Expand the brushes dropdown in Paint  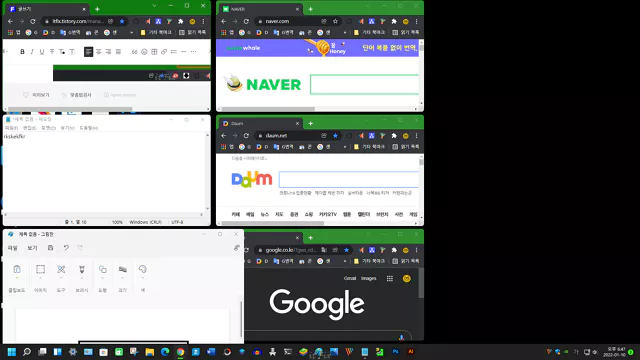point(82,279)
